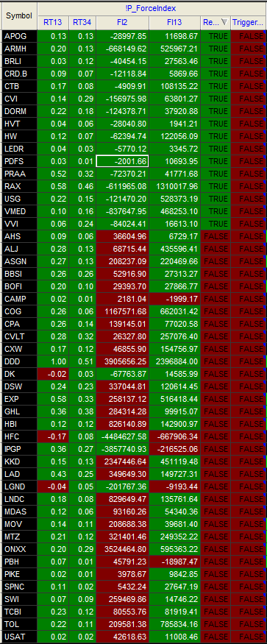Click the red RT13 cell for HFC
Image resolution: width=267 pixels, height=644 pixels.
54,425
